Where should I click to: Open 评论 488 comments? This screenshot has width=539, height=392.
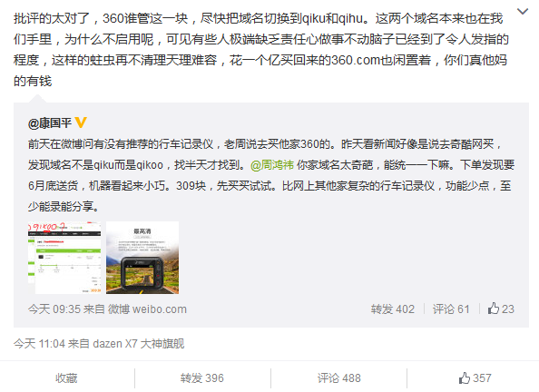339,378
